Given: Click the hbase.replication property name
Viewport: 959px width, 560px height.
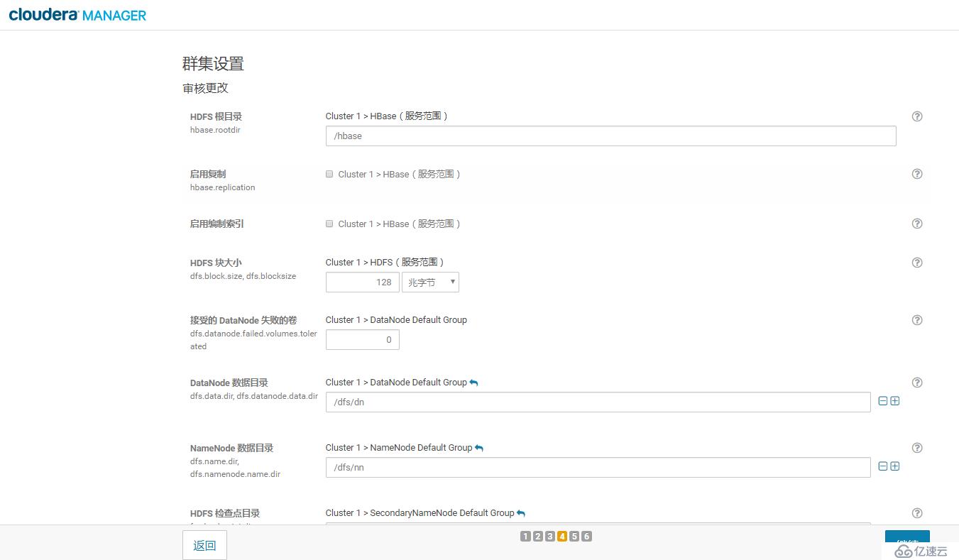Looking at the screenshot, I should (222, 187).
